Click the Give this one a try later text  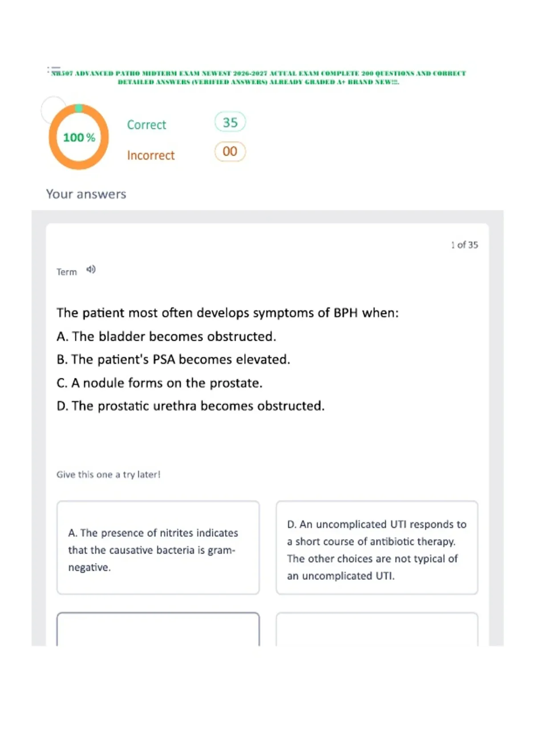[x=109, y=475]
